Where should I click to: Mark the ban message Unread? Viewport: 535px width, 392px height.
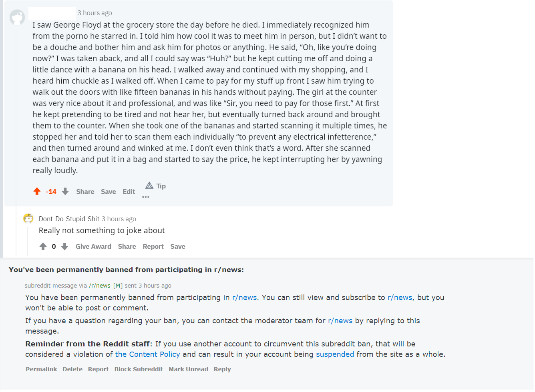(188, 369)
